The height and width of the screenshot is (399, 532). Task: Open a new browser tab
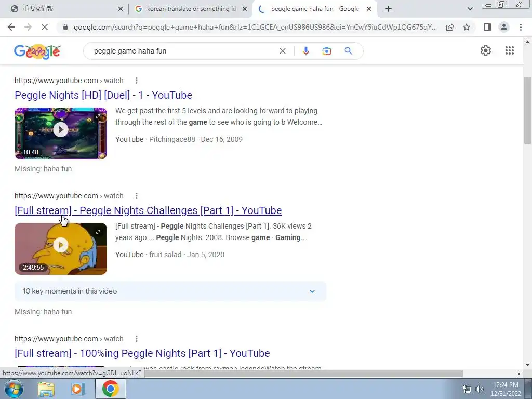pos(389,9)
